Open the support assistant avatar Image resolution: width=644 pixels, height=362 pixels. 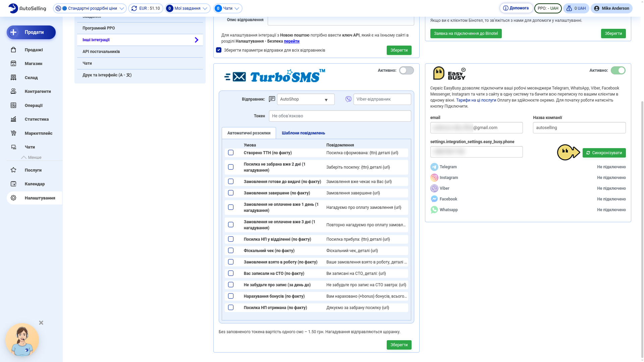coord(22,340)
